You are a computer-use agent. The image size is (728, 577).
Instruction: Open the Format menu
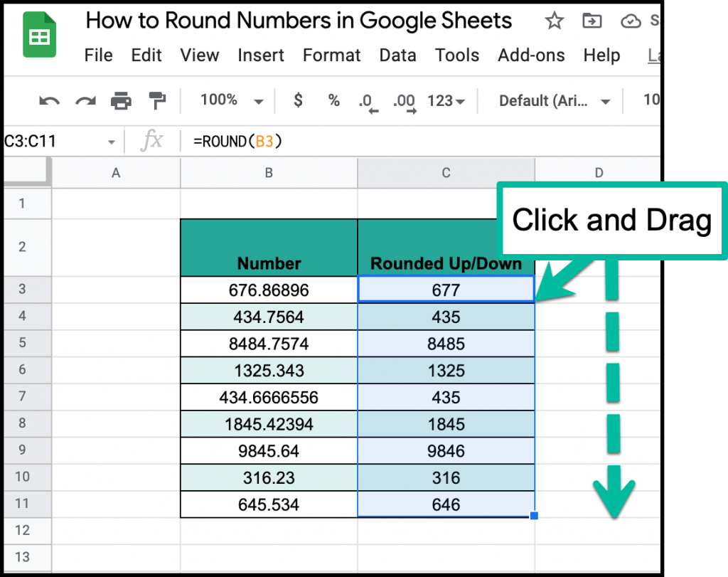[331, 55]
